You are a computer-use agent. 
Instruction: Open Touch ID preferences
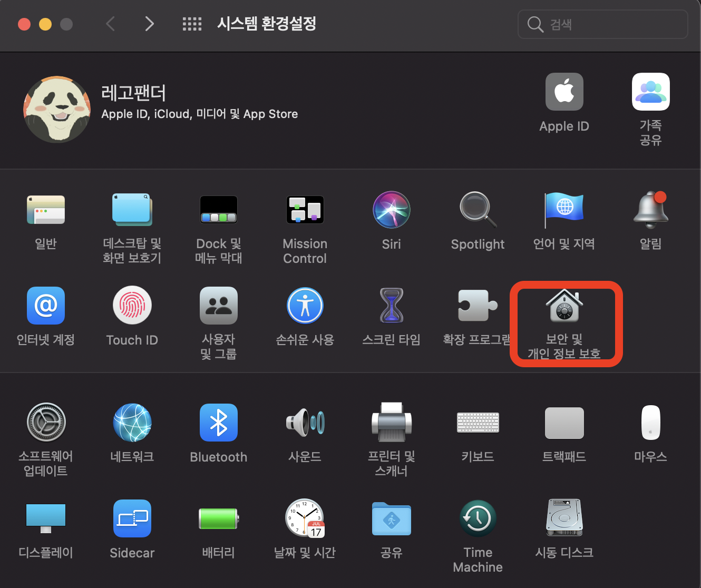(132, 306)
